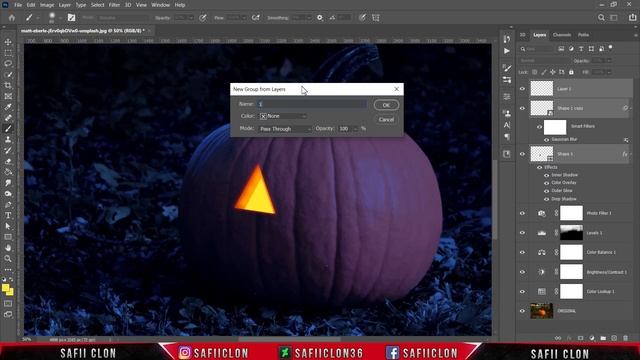
Task: Collapse Shape 1 effects list arrow
Action: (631, 154)
